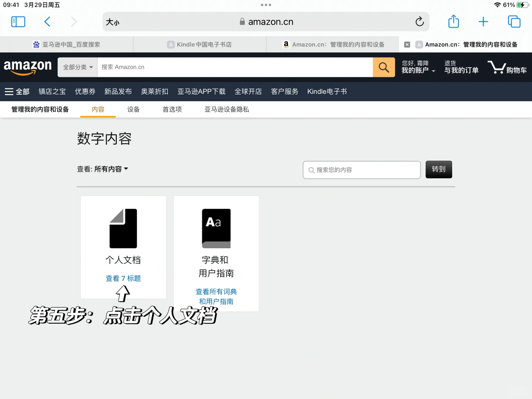Open the 全部 hamburger menu
Image resolution: width=532 pixels, height=399 pixels.
pyautogui.click(x=17, y=92)
